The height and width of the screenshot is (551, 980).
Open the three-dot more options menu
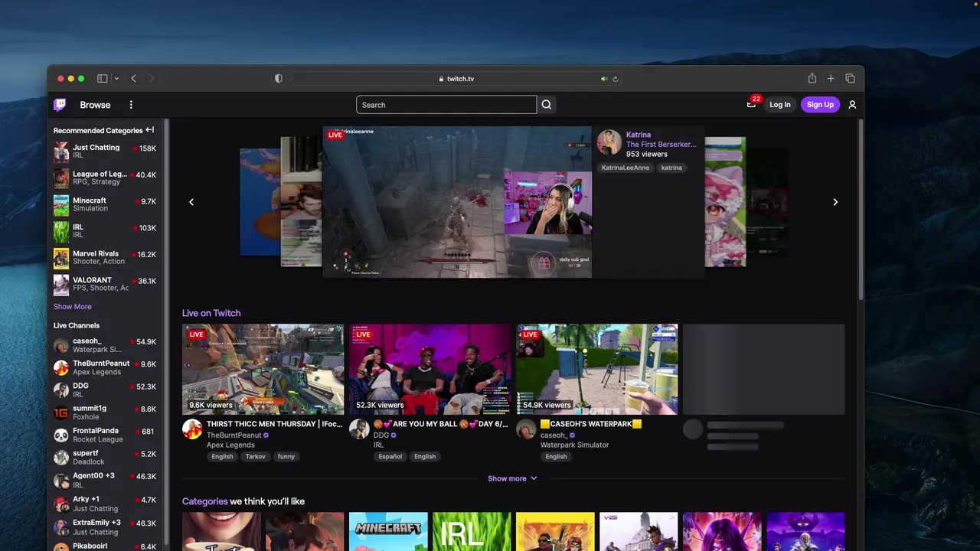(x=131, y=105)
